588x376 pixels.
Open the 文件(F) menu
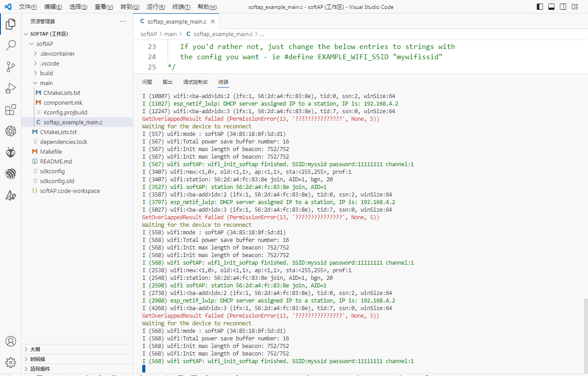click(29, 7)
